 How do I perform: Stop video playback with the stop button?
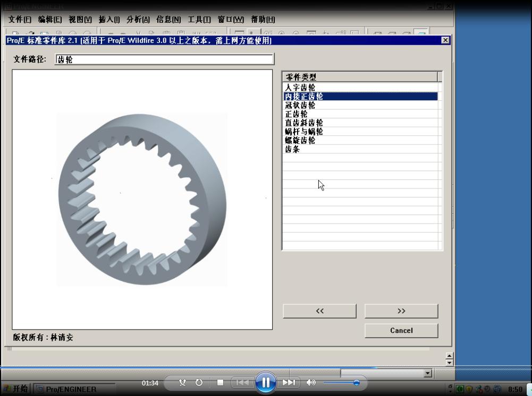point(220,382)
